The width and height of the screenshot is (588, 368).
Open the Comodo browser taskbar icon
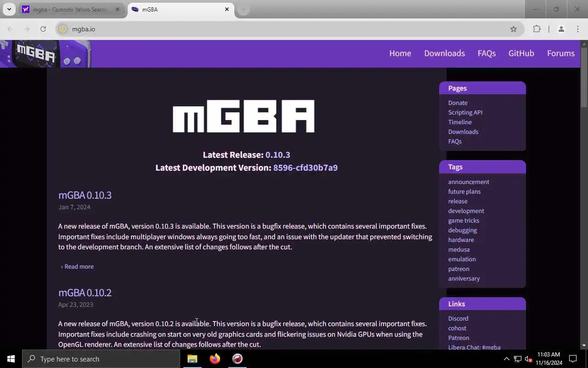(237, 359)
